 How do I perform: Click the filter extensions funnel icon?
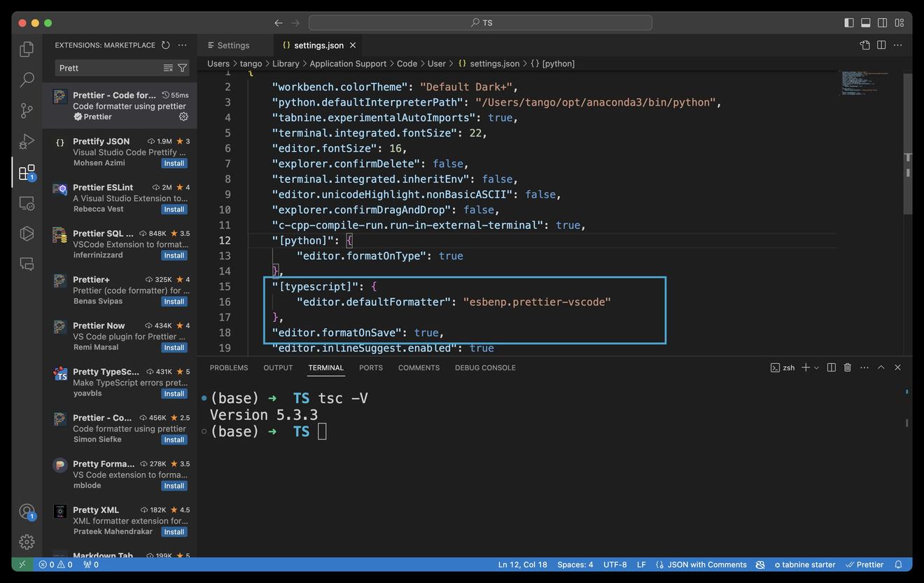(x=183, y=68)
